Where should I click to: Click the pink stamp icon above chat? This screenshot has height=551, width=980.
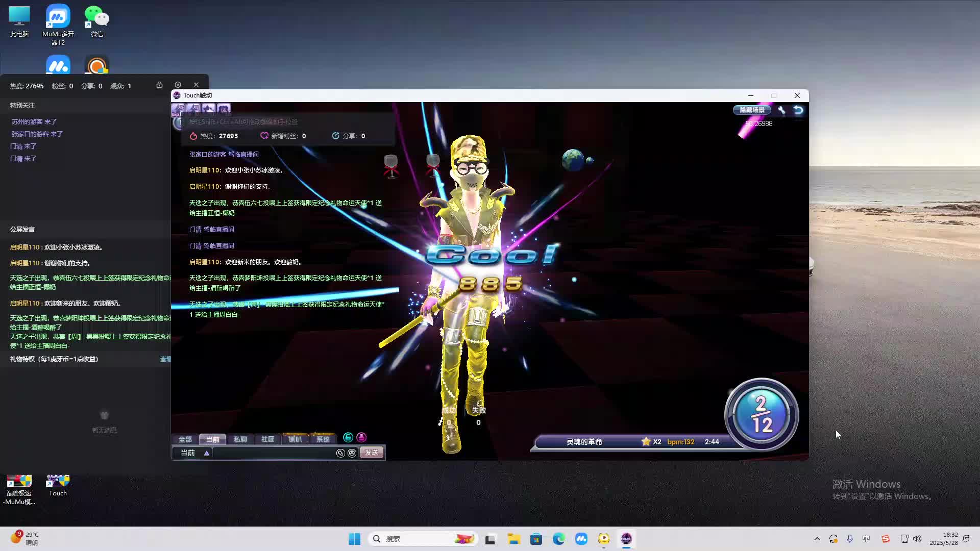pos(361,438)
